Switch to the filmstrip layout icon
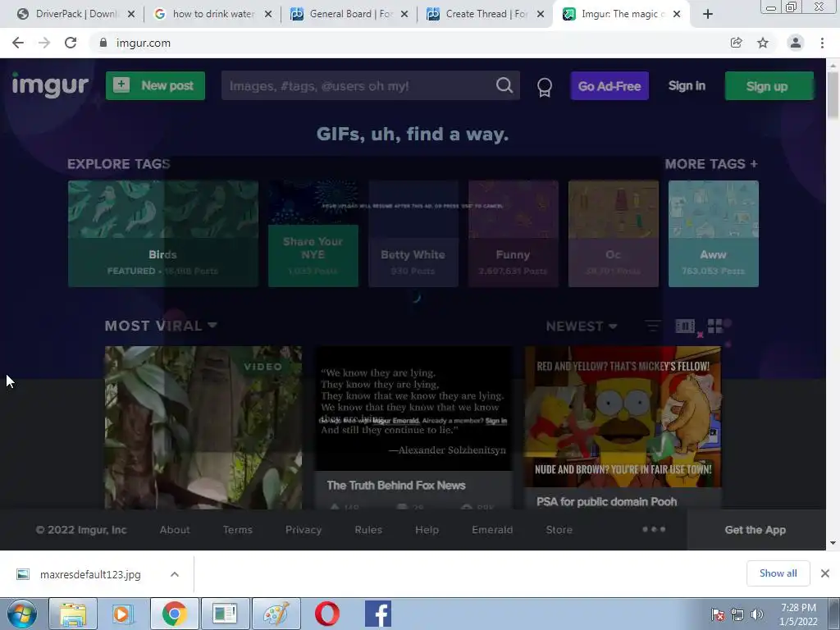This screenshot has height=630, width=840. pos(685,326)
